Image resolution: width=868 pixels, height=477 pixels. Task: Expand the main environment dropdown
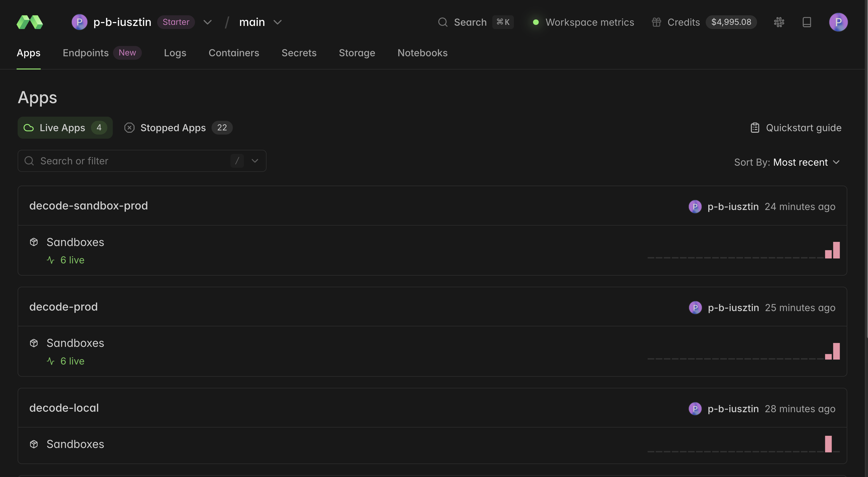coord(277,22)
